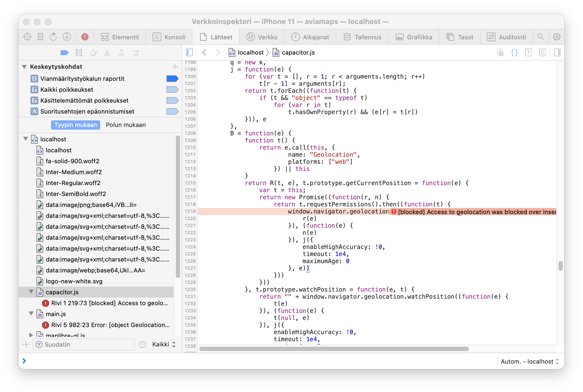Activate the element selection crosshair tool
583x392 pixels.
coord(27,37)
